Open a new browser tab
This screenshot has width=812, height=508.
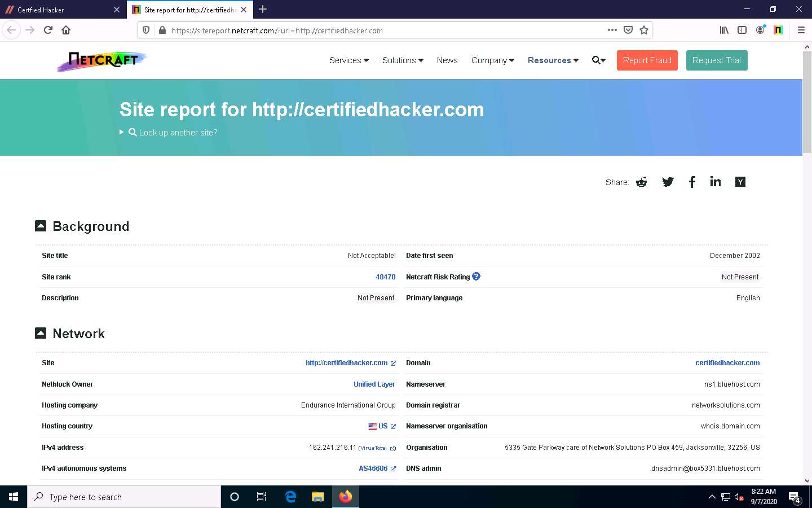coord(263,9)
